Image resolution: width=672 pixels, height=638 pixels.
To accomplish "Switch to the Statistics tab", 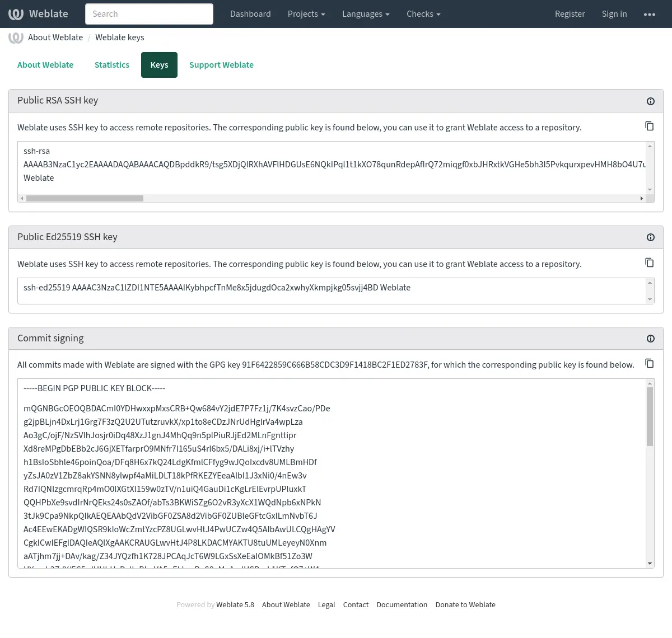I will point(112,65).
